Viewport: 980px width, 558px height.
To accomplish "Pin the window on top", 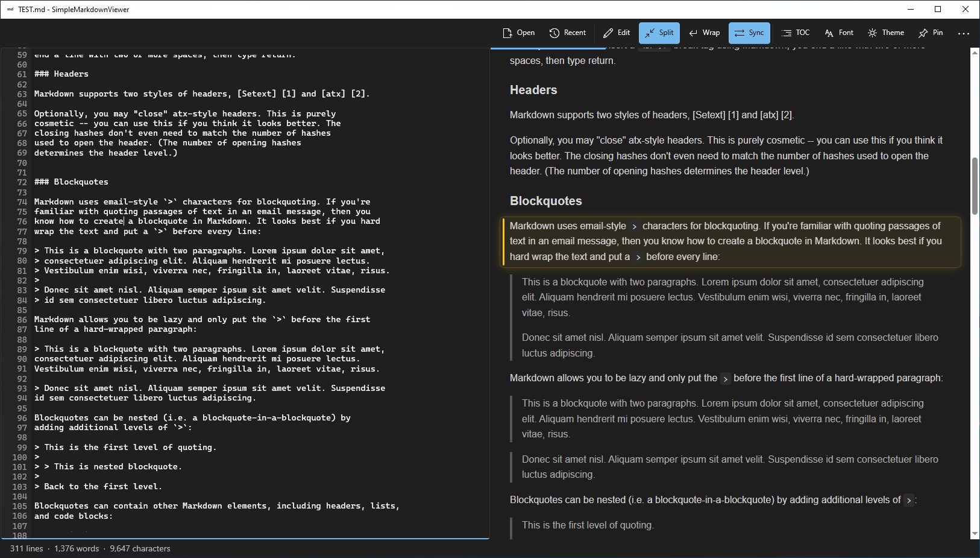I will click(x=931, y=33).
